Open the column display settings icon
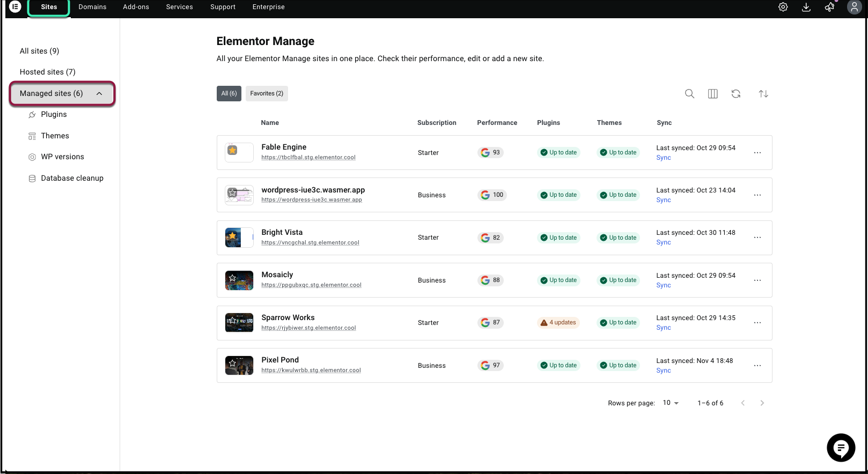Image resolution: width=868 pixels, height=474 pixels. click(712, 94)
